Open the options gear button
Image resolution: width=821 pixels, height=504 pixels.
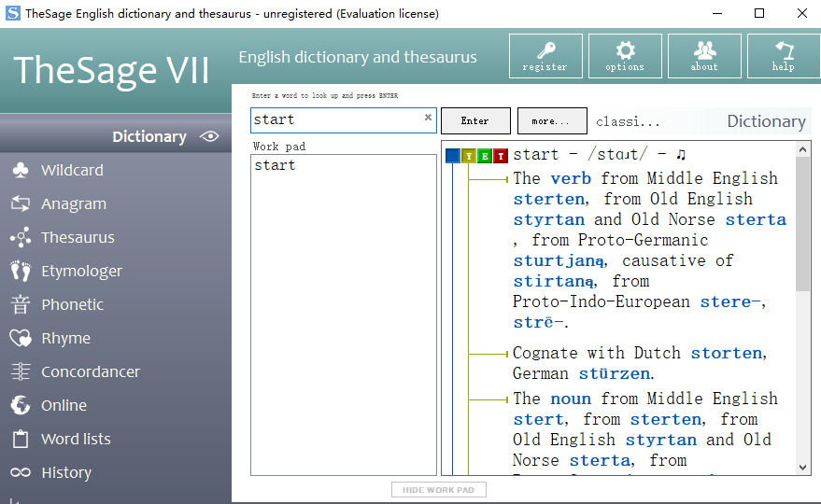[625, 56]
